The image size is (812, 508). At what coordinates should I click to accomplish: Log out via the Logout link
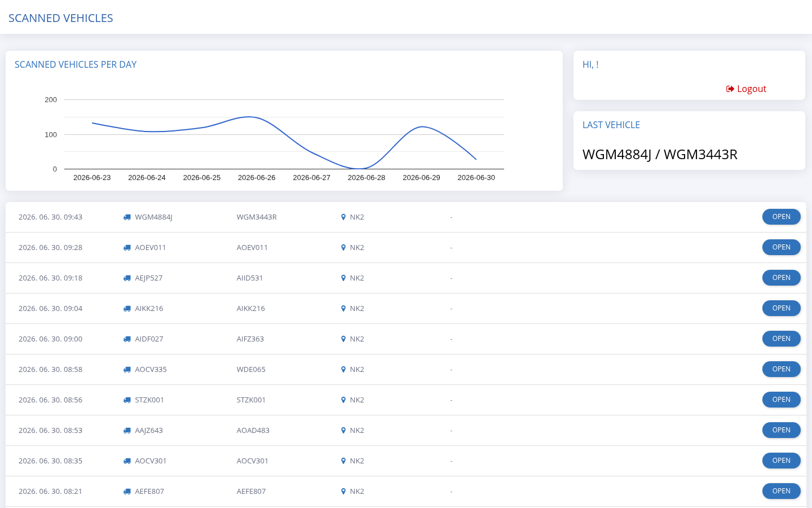[746, 89]
